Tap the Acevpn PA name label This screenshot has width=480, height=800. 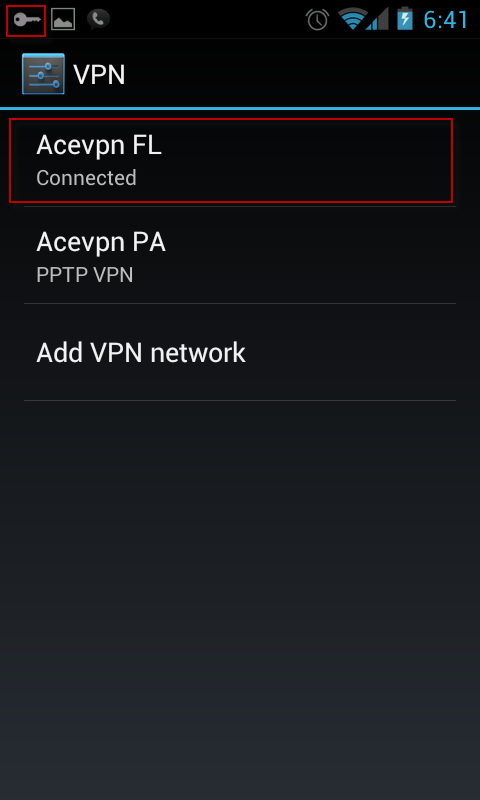(x=101, y=242)
